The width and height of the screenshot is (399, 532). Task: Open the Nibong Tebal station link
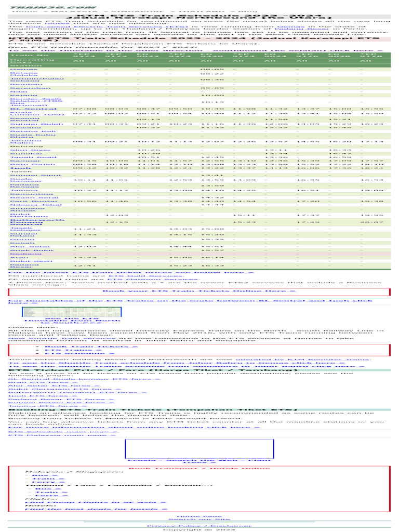(36, 205)
